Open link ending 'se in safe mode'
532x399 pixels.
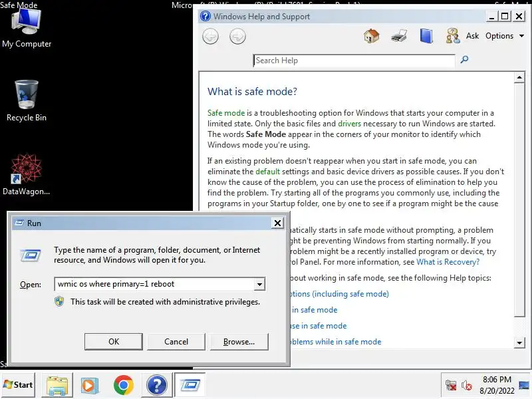coord(319,326)
